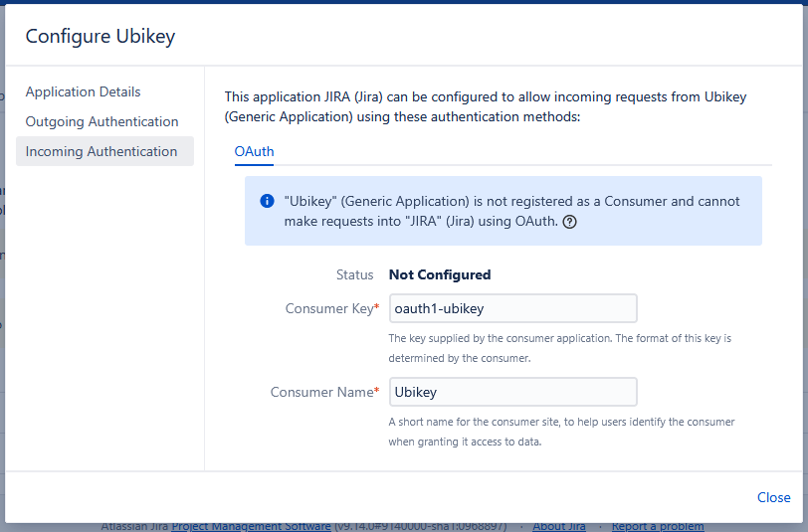Click the Consumer Name help description text
Image resolution: width=808 pixels, height=532 pixels.
[561, 432]
